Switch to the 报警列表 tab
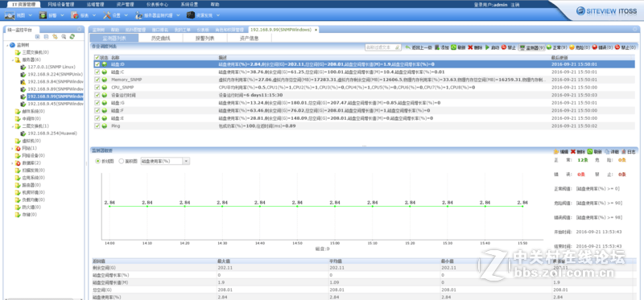 (205, 38)
